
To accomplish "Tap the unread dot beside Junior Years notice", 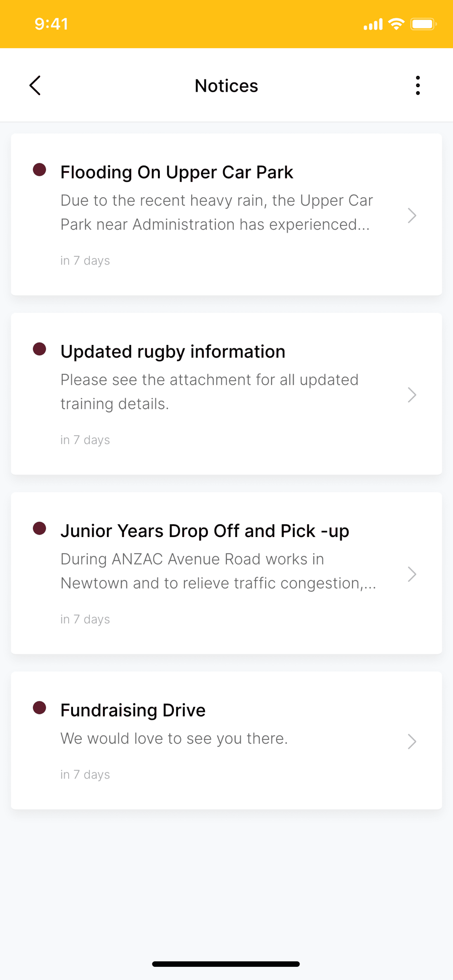I will coord(40,529).
